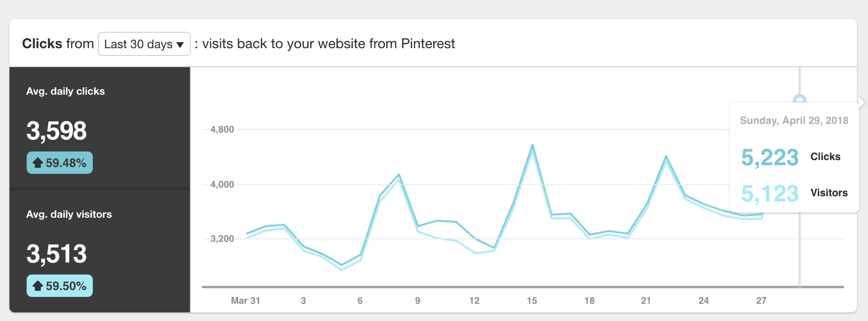
Task: Click the 4,800 y-axis gridline label
Action: (222, 130)
